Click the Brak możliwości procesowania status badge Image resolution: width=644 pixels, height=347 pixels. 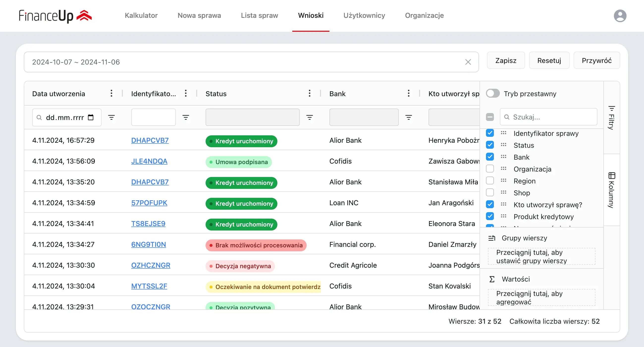(x=256, y=245)
